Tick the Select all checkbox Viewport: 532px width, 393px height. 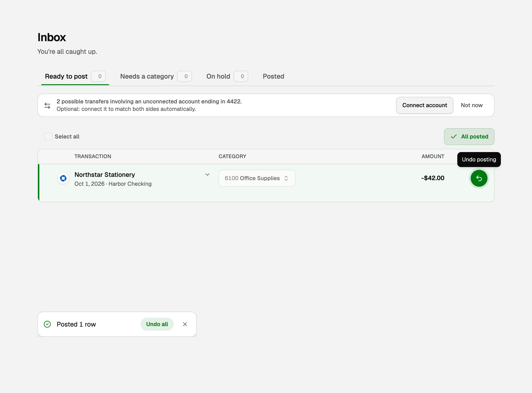click(x=48, y=137)
